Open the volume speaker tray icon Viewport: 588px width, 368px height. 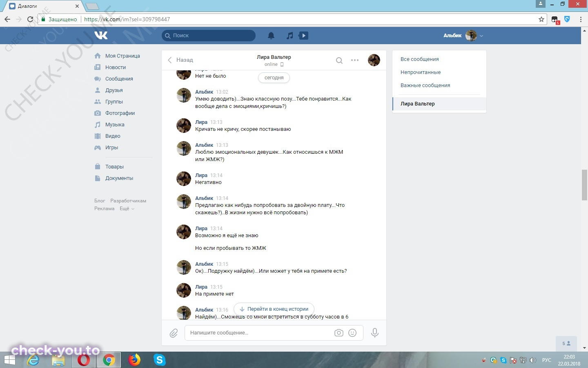(x=532, y=360)
